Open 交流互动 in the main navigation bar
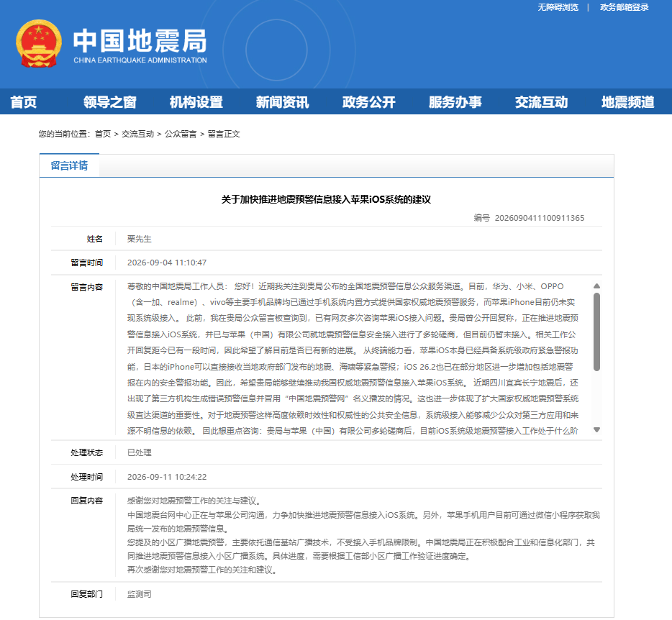 tap(542, 102)
